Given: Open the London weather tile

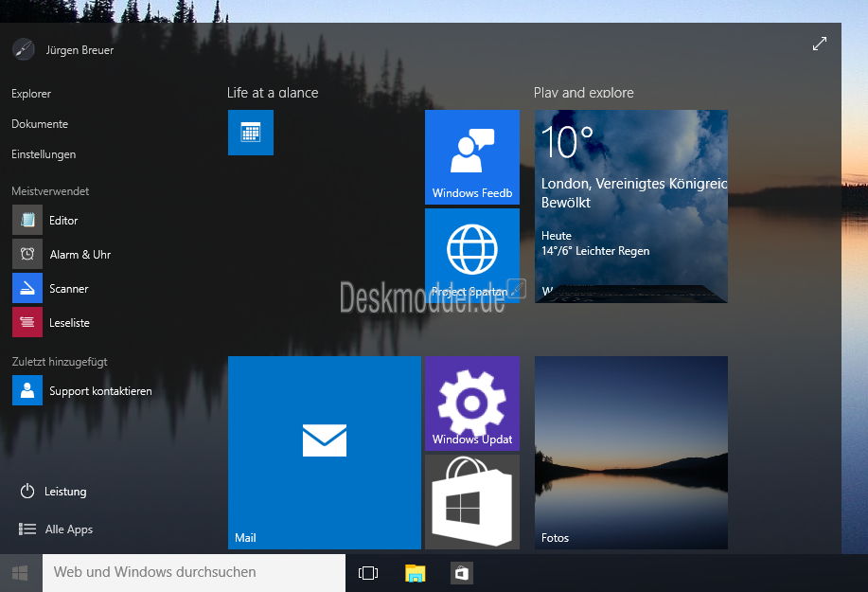Looking at the screenshot, I should 631,206.
